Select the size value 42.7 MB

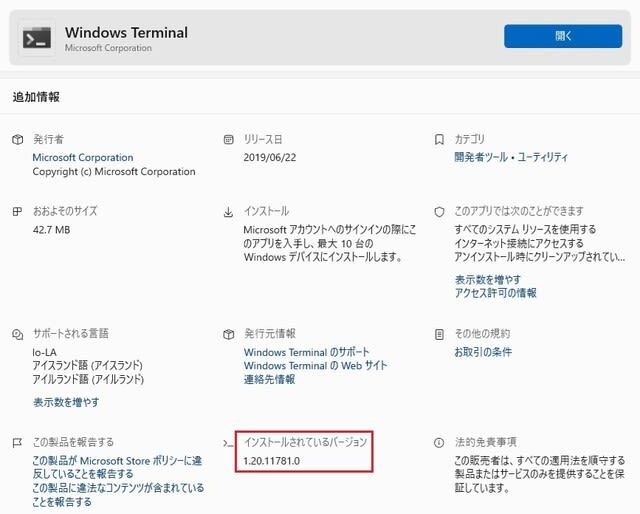[x=51, y=229]
